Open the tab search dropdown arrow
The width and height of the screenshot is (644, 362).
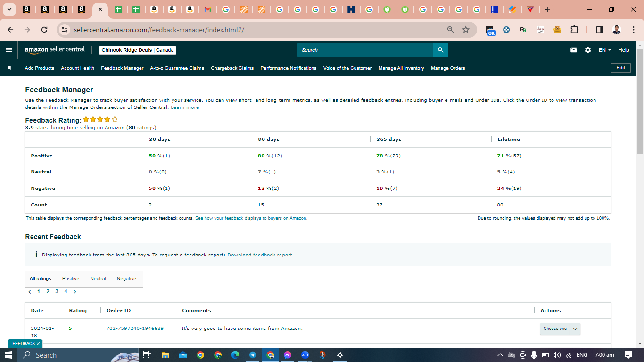(x=9, y=9)
